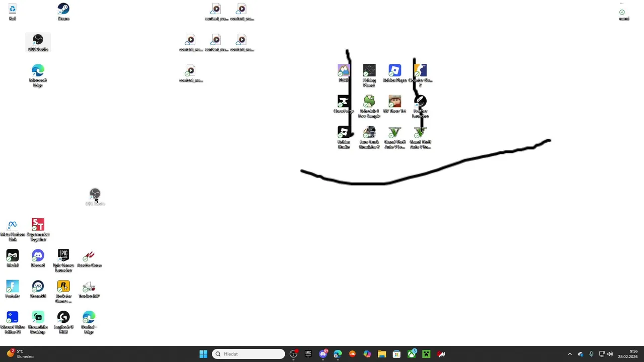Open the weather widget showing 5°C
Image resolution: width=644 pixels, height=362 pixels.
[20, 354]
